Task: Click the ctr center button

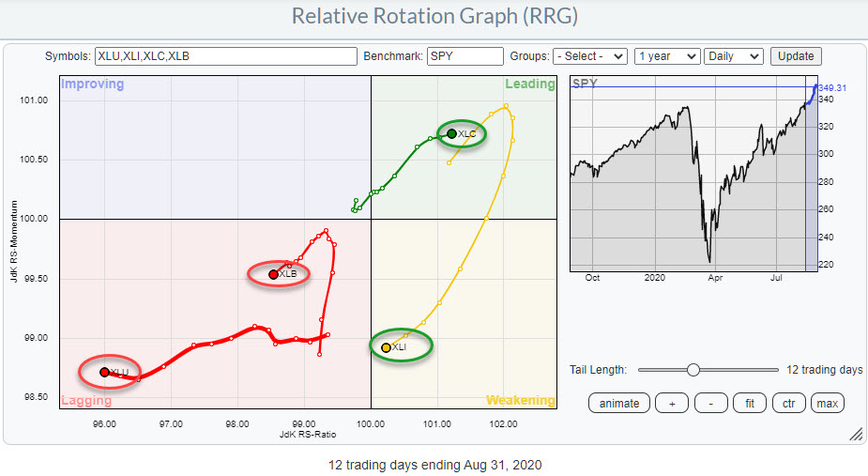Action: (x=788, y=404)
